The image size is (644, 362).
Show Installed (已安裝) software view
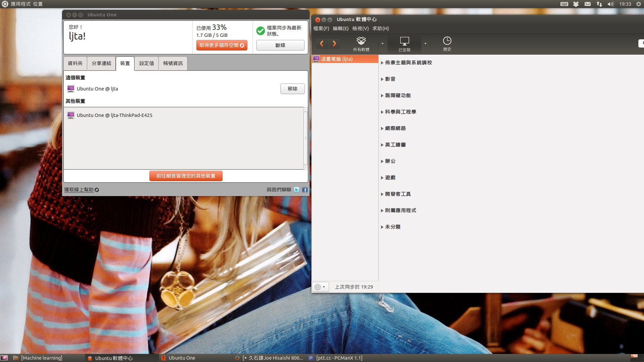(x=404, y=44)
